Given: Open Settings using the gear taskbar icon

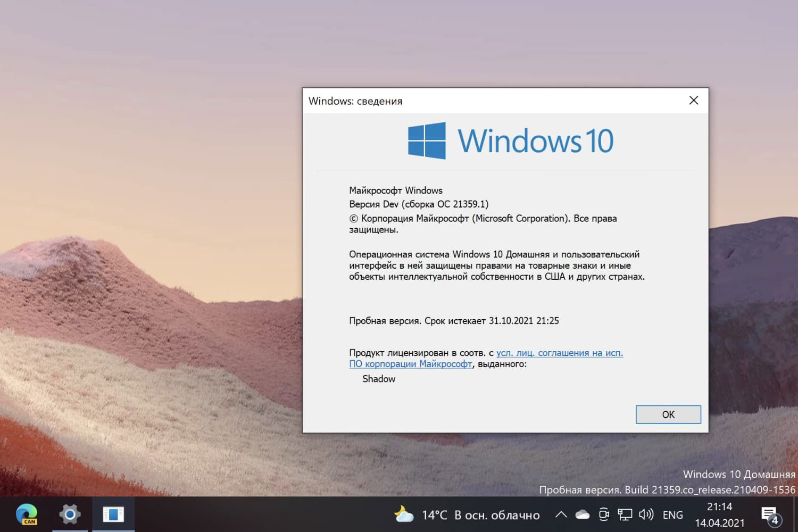Looking at the screenshot, I should point(70,514).
